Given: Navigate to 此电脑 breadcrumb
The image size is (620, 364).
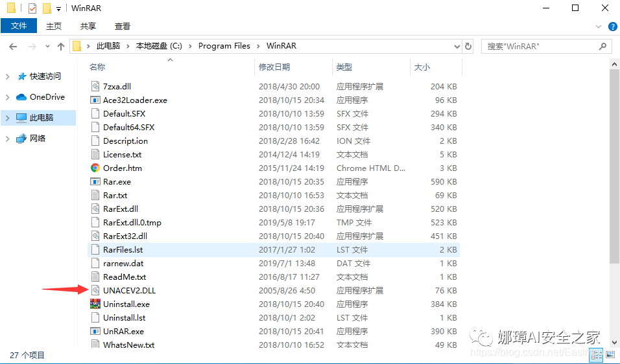Looking at the screenshot, I should tap(108, 46).
